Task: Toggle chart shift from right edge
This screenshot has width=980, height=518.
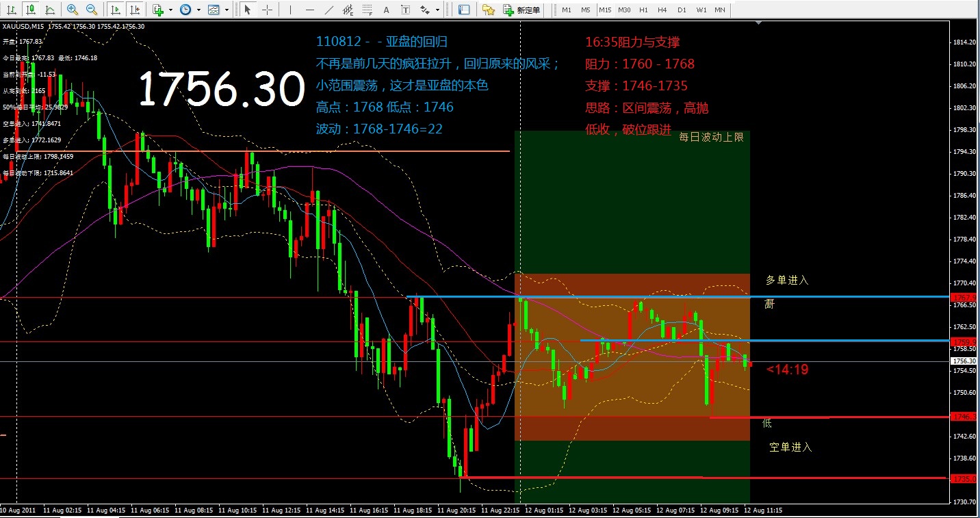Action: 135,10
